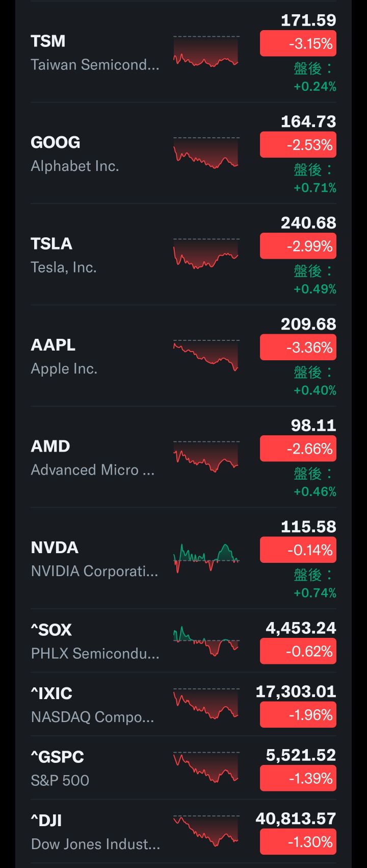Toggle TSM's -3.15% change badge

tap(298, 43)
